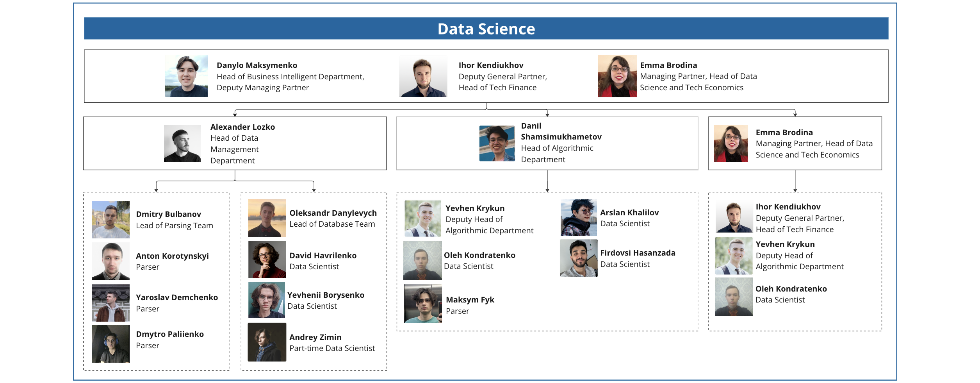The image size is (980, 383).
Task: Click the "Lead of Database Team" title
Action: coord(332,224)
